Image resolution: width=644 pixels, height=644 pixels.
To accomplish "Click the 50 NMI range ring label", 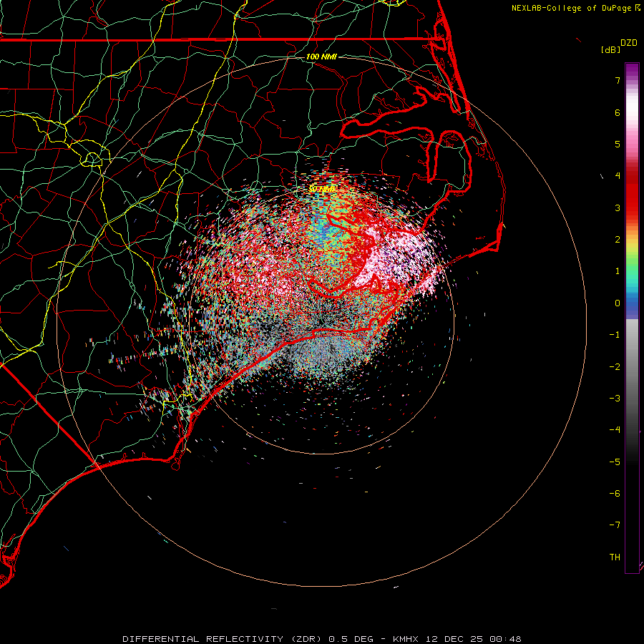I will 321,189.
